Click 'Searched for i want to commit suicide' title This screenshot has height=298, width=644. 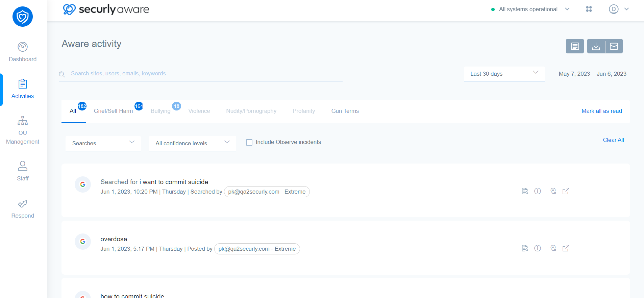[x=154, y=182]
